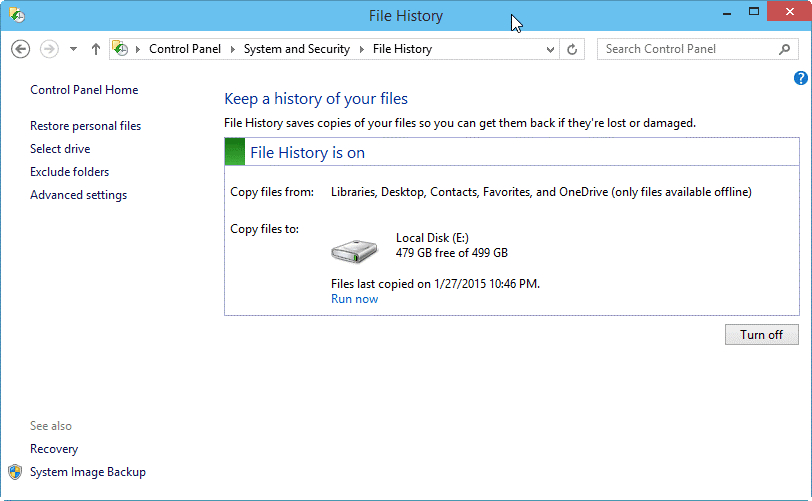Expand the address bar history dropdown
Image resolution: width=812 pixels, height=501 pixels.
tap(551, 49)
